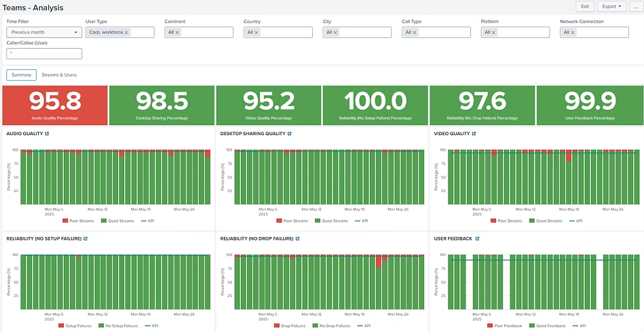Open Desktop Sharing Quality external link icon

click(x=290, y=134)
